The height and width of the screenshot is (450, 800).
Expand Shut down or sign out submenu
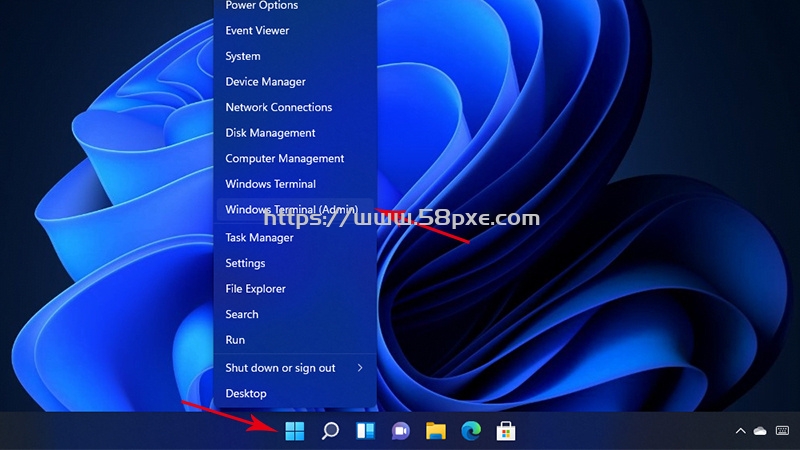point(295,368)
